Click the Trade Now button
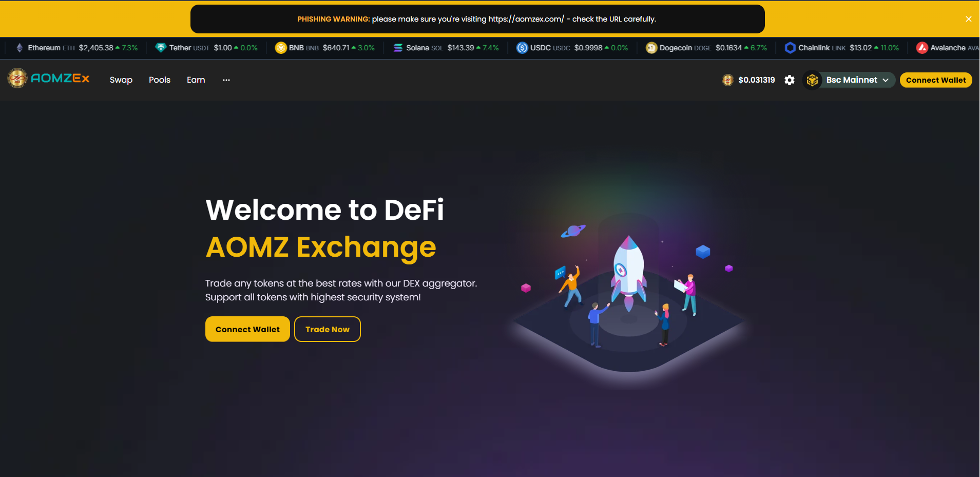Image resolution: width=980 pixels, height=477 pixels. tap(328, 329)
